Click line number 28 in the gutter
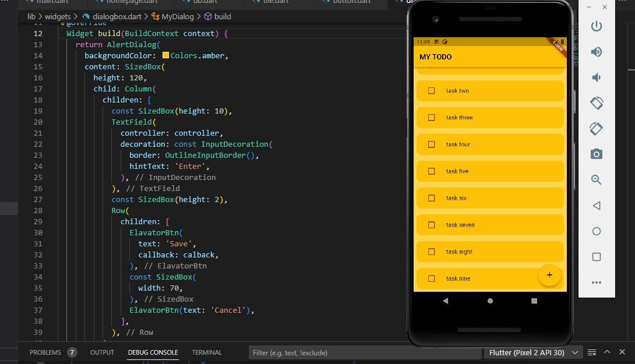Viewport: 635px width, 364px height. click(38, 211)
